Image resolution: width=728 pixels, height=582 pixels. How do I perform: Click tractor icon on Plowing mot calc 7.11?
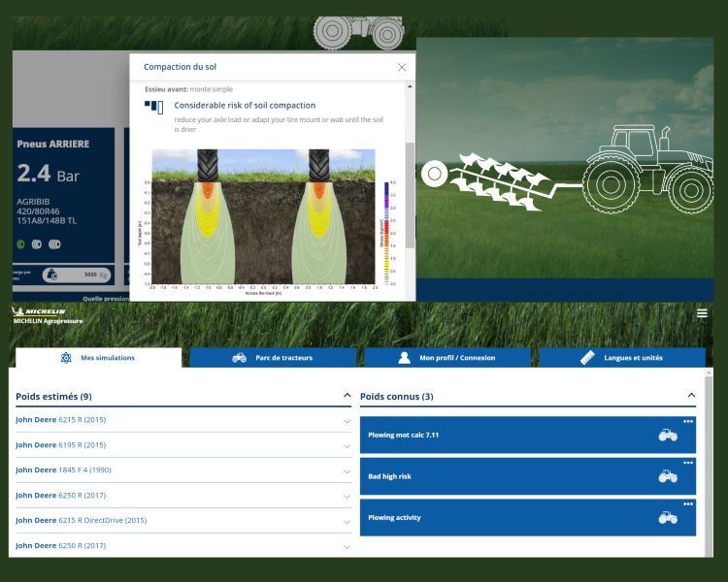click(x=668, y=436)
